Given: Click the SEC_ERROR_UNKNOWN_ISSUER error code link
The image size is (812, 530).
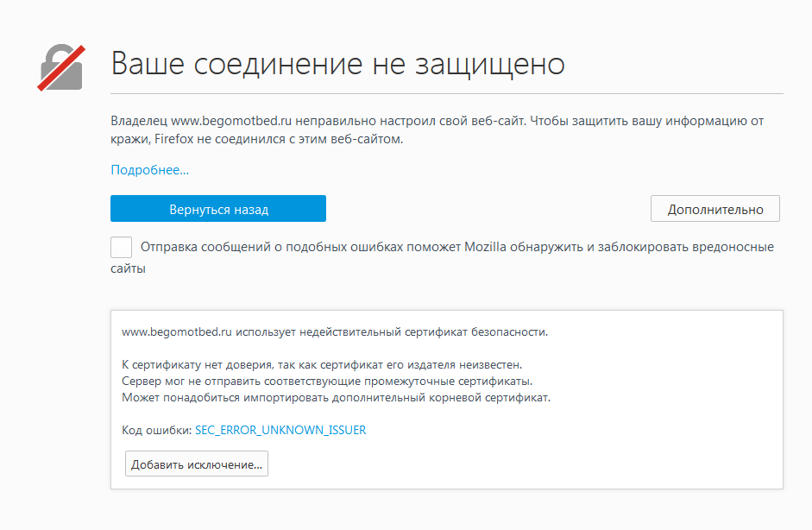Looking at the screenshot, I should pyautogui.click(x=280, y=430).
